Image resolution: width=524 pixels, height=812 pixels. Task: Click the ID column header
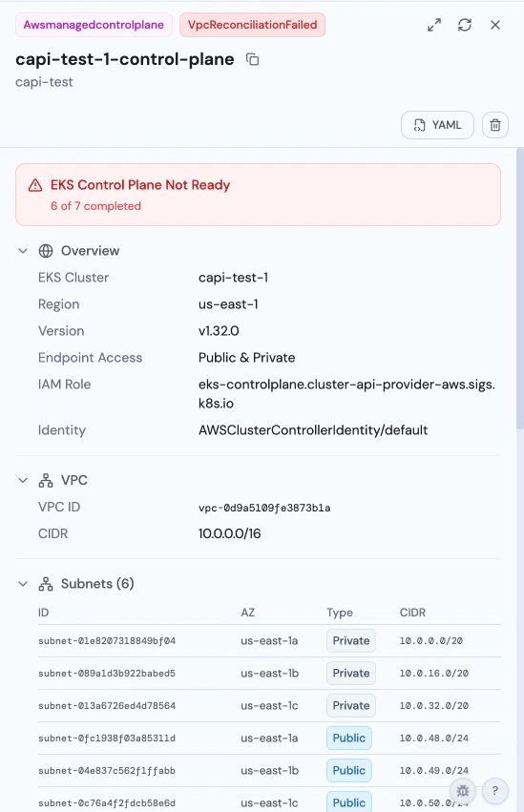[x=44, y=613]
